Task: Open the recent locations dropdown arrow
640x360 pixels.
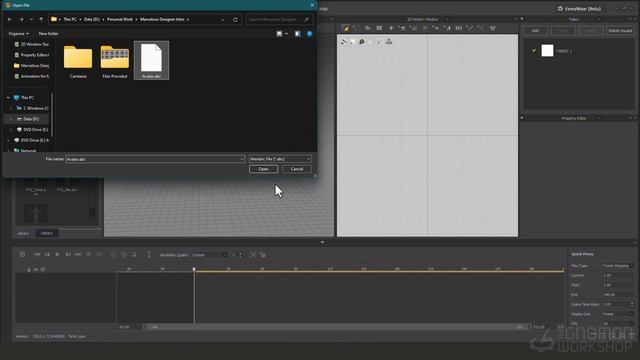Action: click(31, 19)
